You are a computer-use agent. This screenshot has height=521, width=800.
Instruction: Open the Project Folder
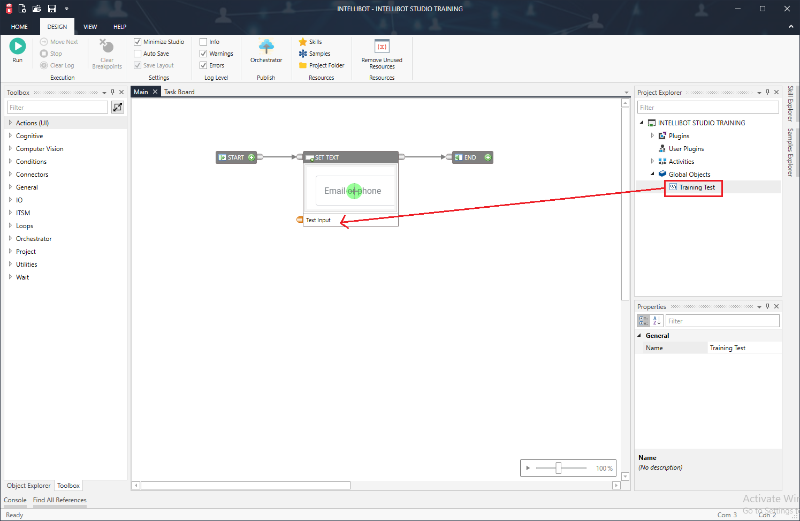tap(320, 65)
